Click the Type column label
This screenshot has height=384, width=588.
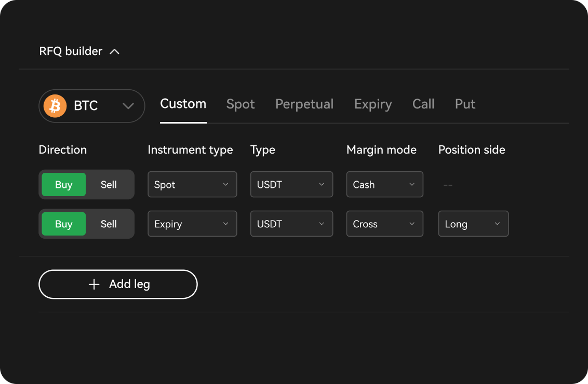(263, 150)
